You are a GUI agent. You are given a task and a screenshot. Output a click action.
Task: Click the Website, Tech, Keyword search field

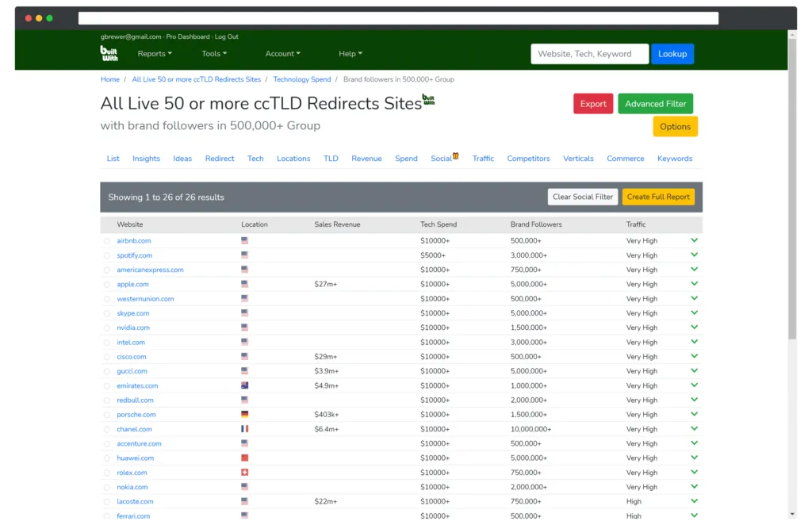click(x=589, y=54)
